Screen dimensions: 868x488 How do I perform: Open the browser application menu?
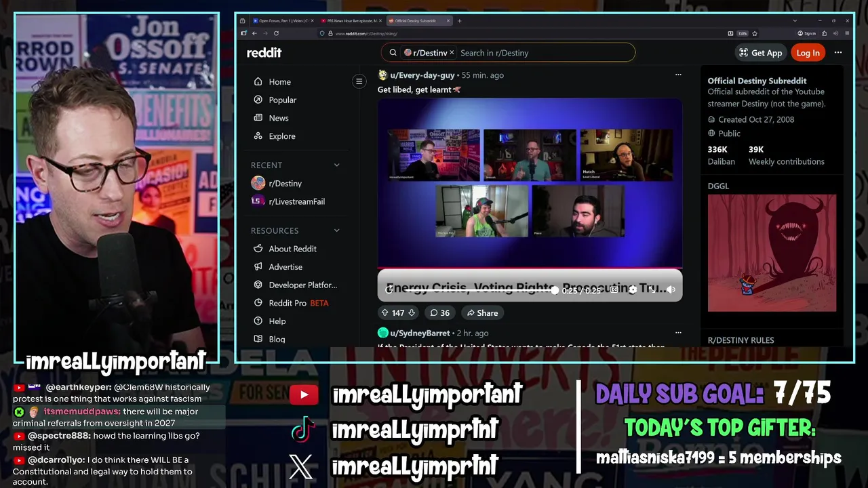click(847, 33)
